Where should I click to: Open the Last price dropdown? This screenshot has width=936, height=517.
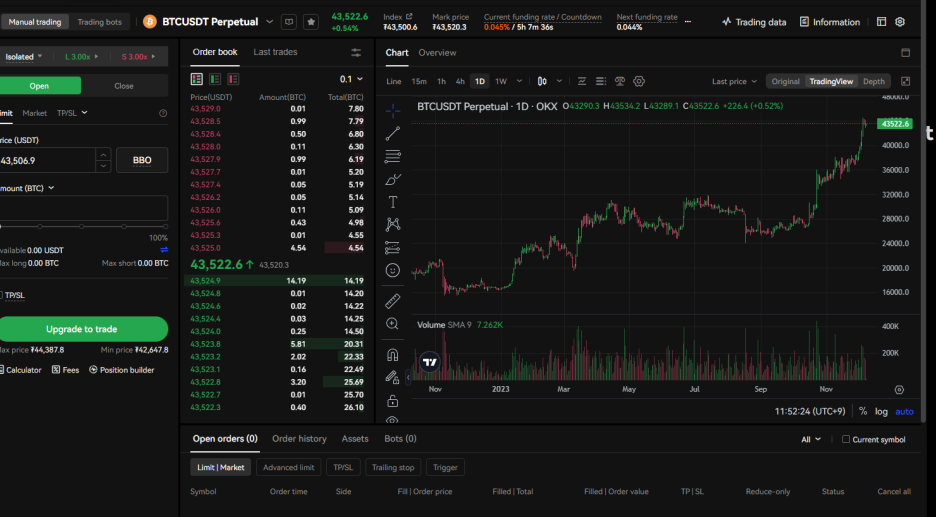click(734, 81)
